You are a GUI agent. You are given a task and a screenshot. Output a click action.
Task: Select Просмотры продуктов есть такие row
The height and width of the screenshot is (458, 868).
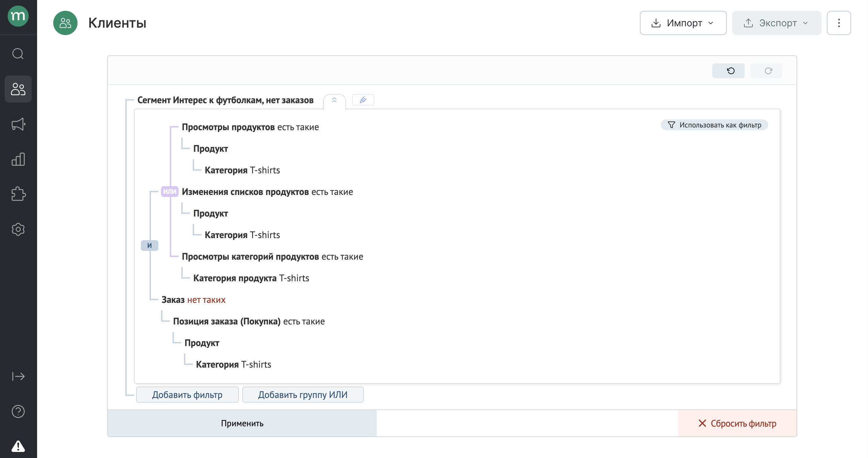250,127
